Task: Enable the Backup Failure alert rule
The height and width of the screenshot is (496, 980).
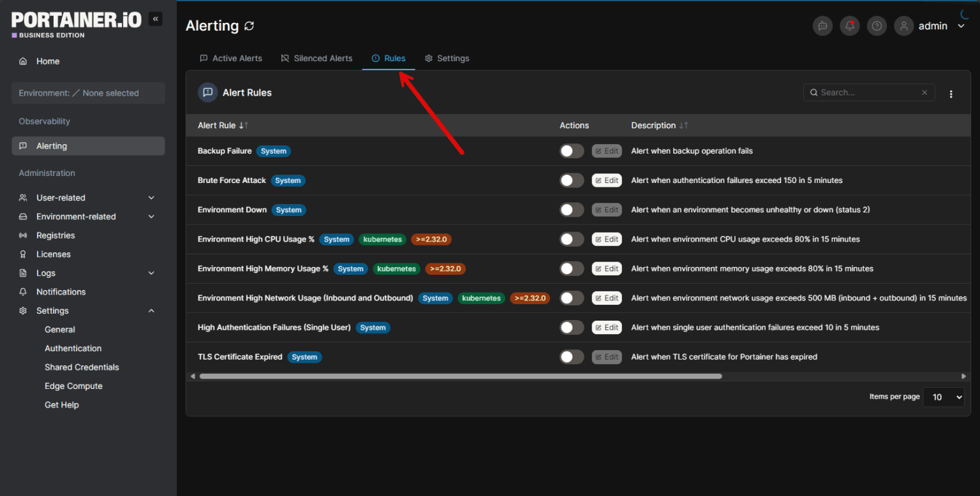Action: [x=572, y=150]
